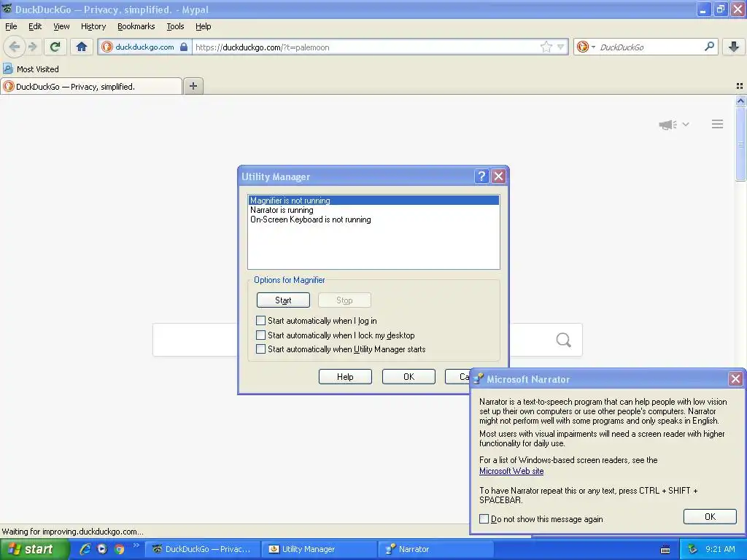Click OK in Utility Manager dialog
The height and width of the screenshot is (560, 747).
coord(409,377)
